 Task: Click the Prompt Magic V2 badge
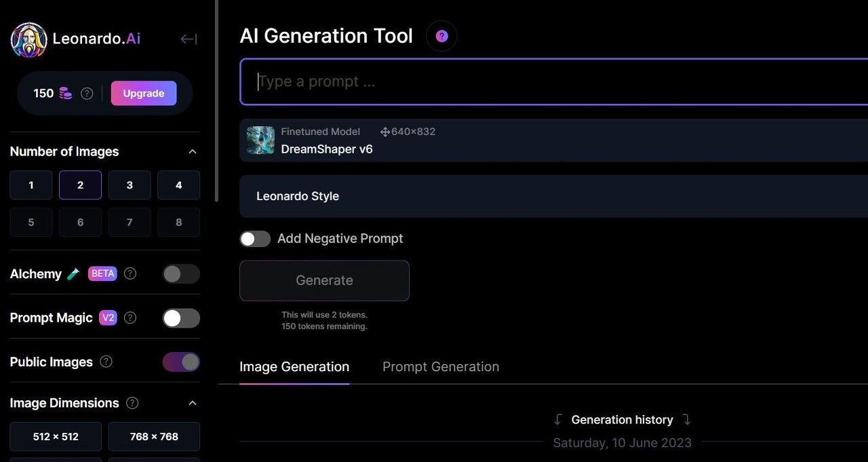(x=108, y=317)
